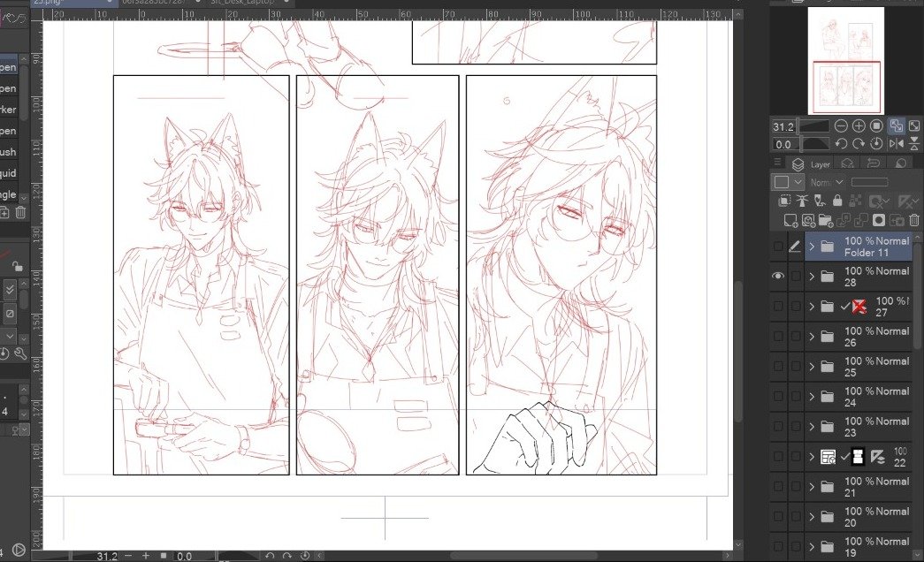Toggle Lock Layer padlock icon
The image size is (924, 562).
pos(837,201)
